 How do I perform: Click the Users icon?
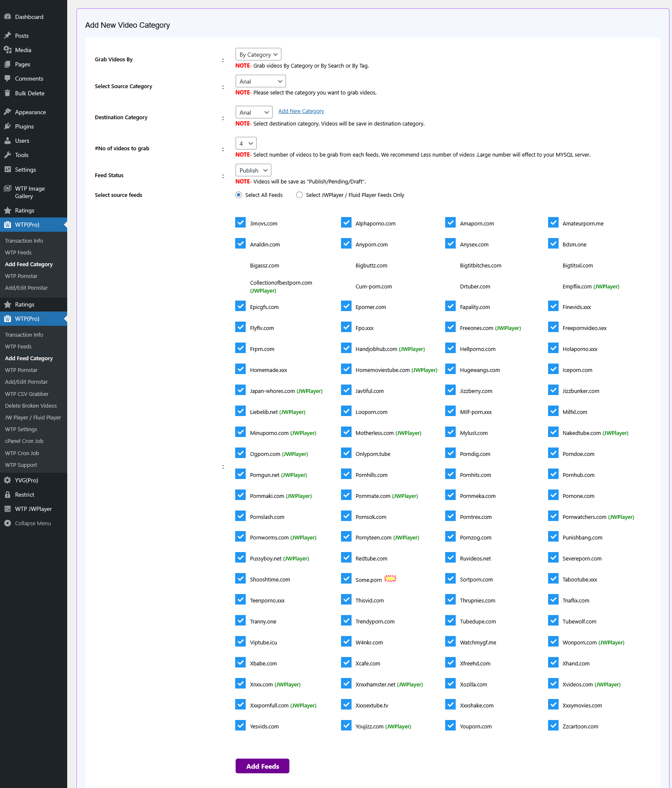click(8, 141)
